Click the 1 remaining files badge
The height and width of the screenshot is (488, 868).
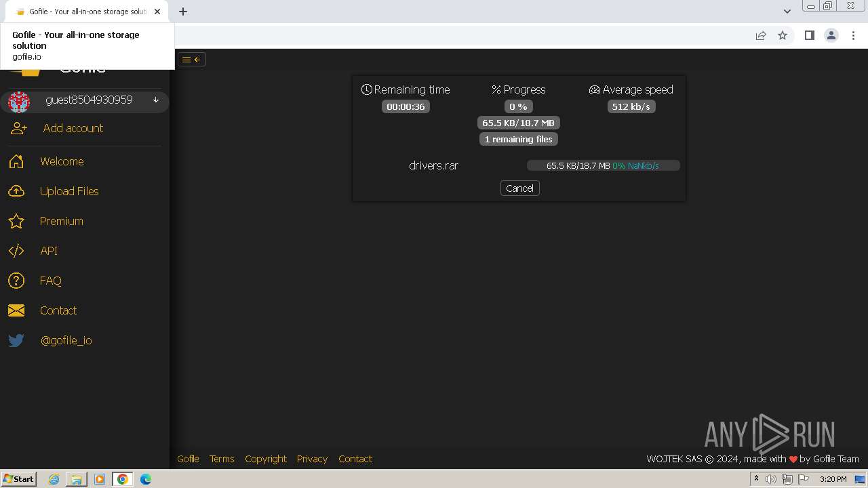coord(519,139)
